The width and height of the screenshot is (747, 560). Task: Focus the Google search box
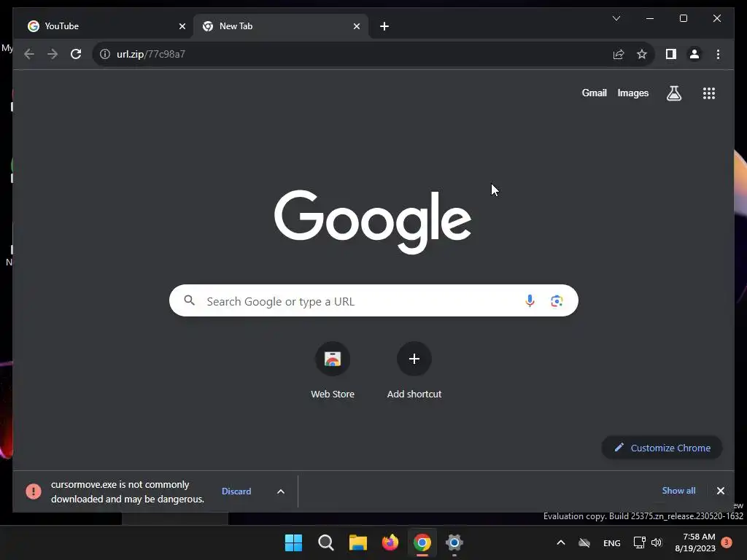click(x=373, y=300)
